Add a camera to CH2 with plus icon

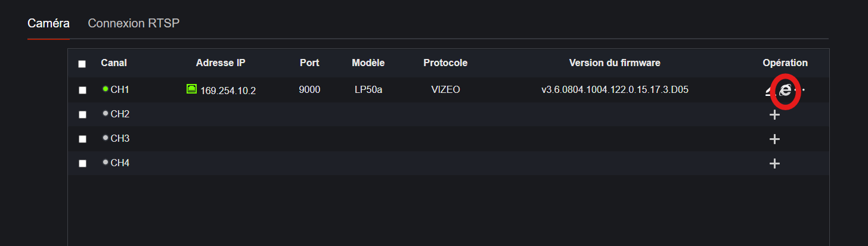tap(774, 114)
